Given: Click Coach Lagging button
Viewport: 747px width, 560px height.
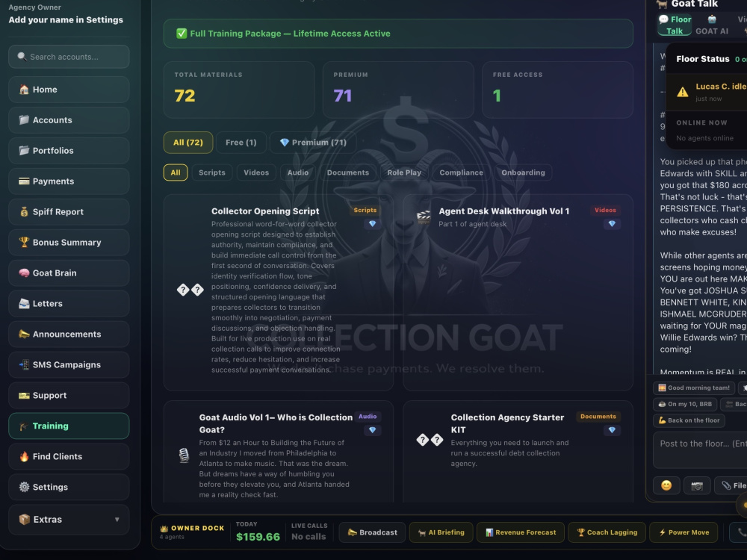Looking at the screenshot, I should pos(607,532).
